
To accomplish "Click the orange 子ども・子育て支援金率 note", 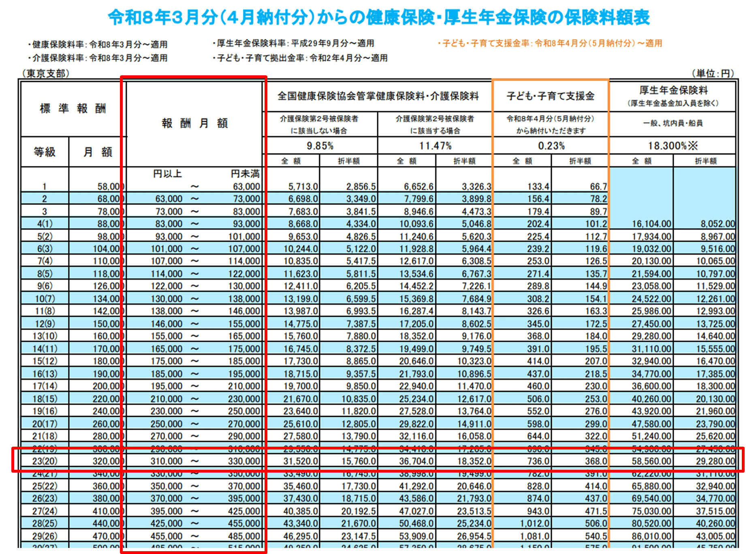I will click(550, 43).
